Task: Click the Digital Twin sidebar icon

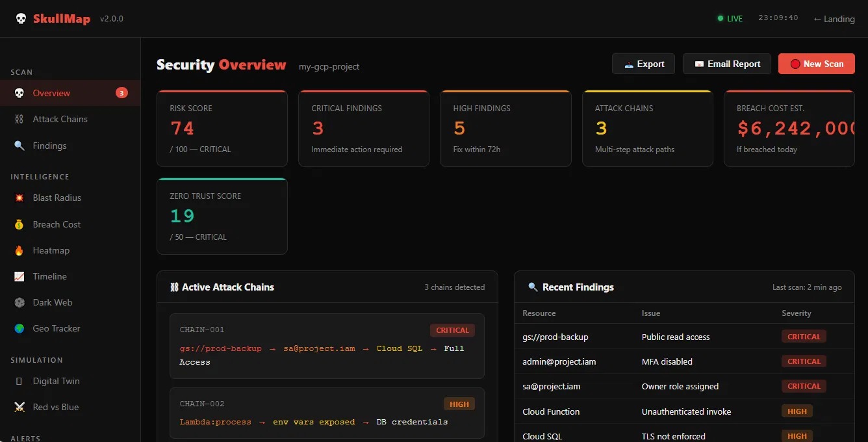Action: pos(19,381)
